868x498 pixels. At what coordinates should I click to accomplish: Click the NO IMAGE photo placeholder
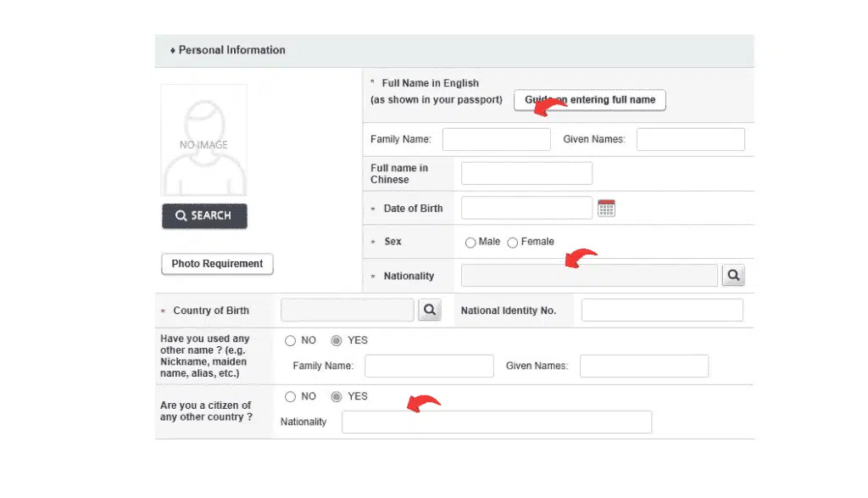(x=203, y=140)
